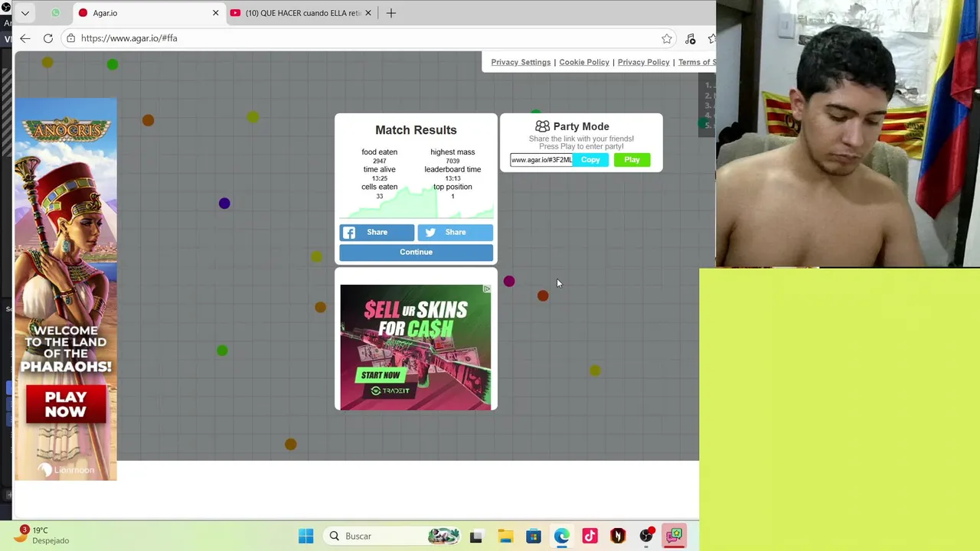Open Task View from the taskbar

click(x=475, y=536)
